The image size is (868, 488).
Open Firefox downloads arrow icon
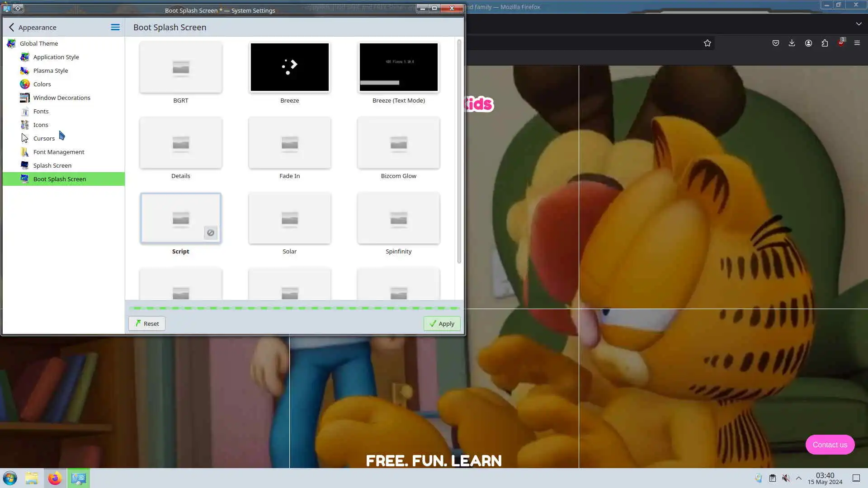tap(792, 43)
